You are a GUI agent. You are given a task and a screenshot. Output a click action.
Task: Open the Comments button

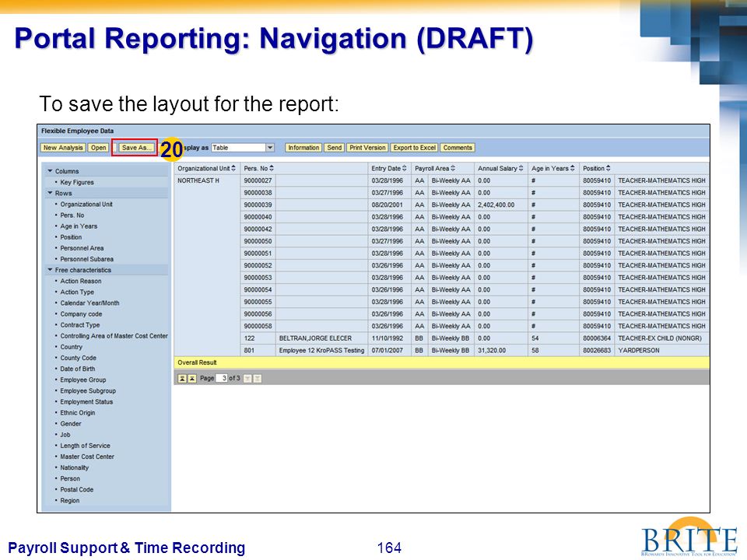click(458, 148)
